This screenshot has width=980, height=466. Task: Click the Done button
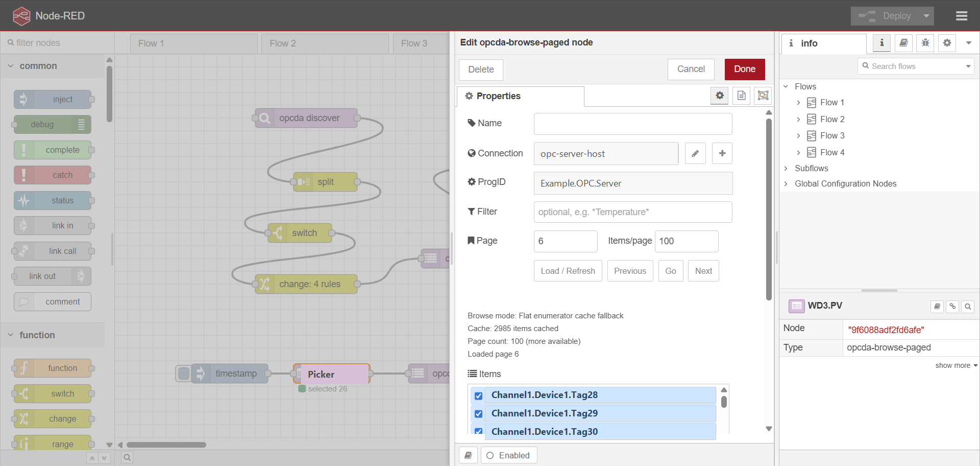click(745, 69)
